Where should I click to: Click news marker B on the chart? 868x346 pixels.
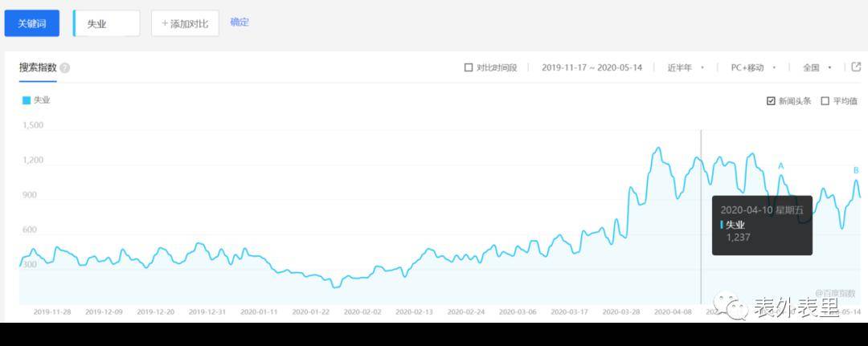pyautogui.click(x=856, y=170)
